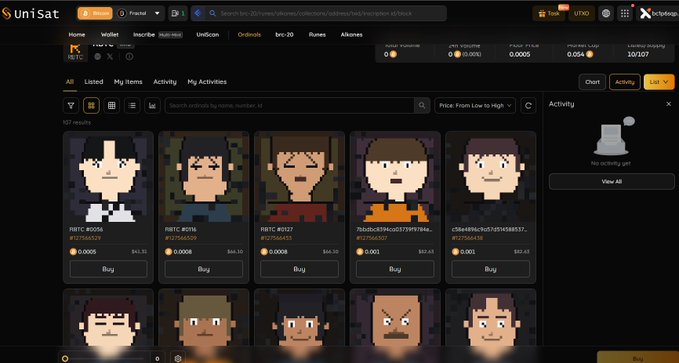Image resolution: width=679 pixels, height=363 pixels.
Task: Open the Task gift button
Action: [549, 13]
